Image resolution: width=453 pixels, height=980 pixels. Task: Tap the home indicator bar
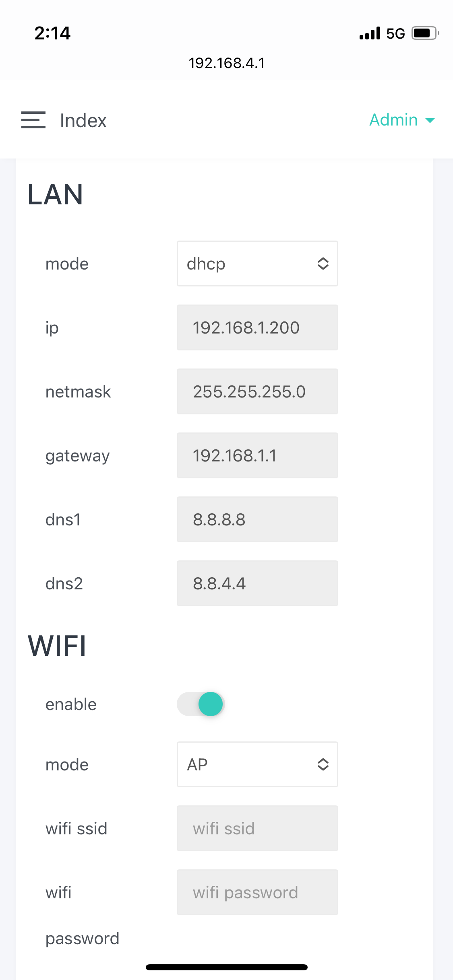coord(227,967)
